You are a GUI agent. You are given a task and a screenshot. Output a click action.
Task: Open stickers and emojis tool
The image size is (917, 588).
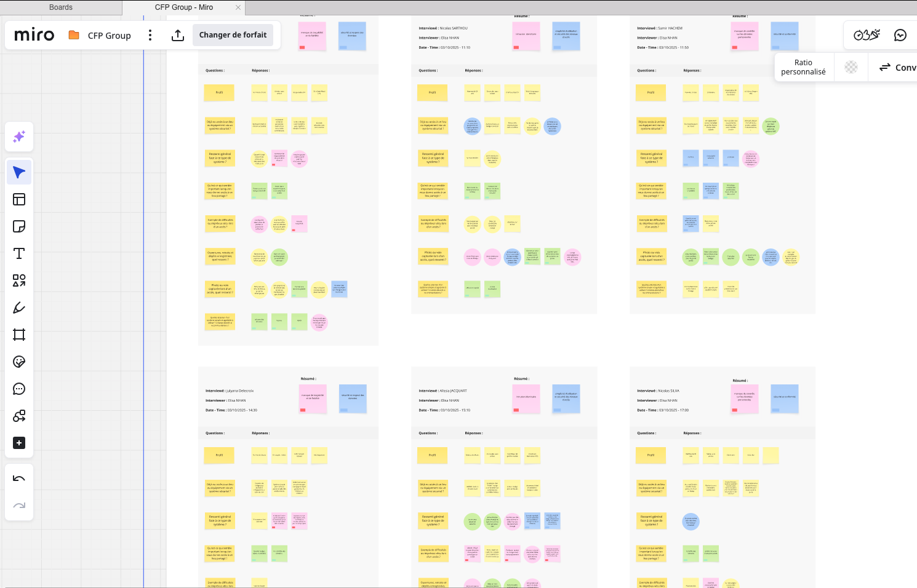point(19,362)
